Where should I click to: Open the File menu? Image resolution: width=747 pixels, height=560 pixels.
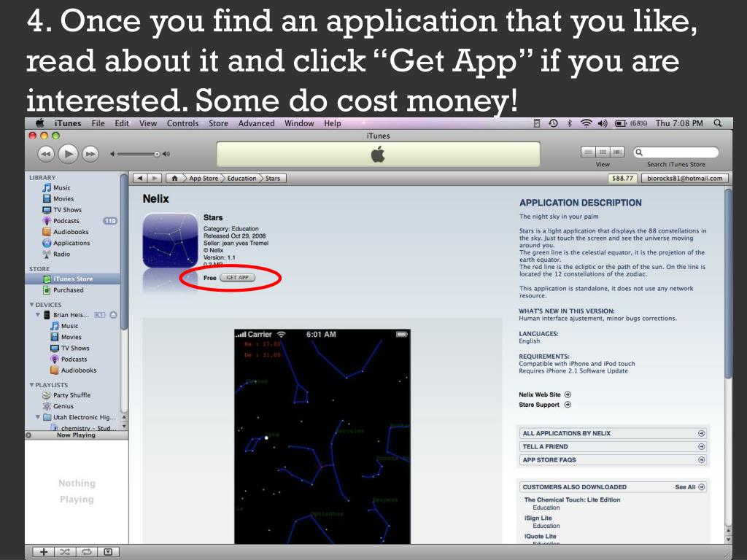98,123
